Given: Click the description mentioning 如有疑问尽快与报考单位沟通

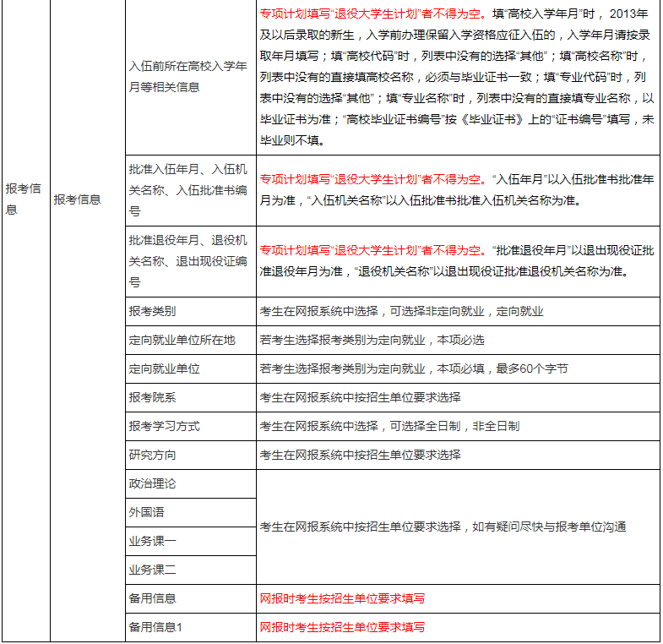Looking at the screenshot, I should click(x=443, y=527).
